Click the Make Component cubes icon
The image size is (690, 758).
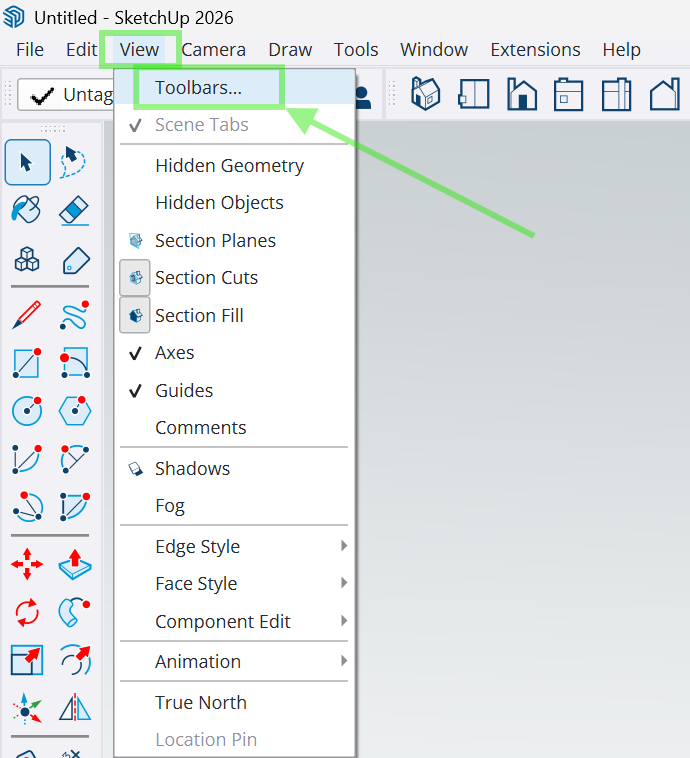27,259
